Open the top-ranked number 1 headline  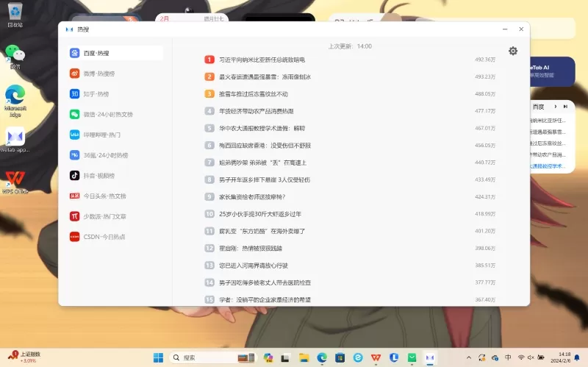point(262,59)
